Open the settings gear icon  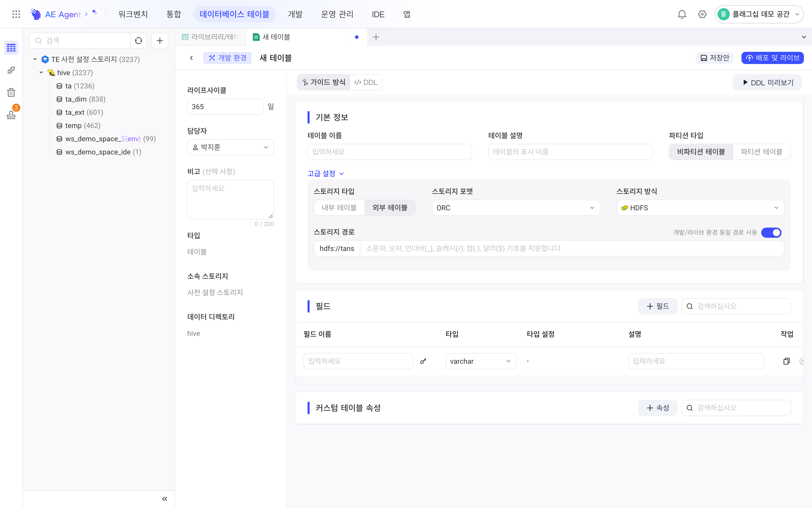[x=702, y=14]
